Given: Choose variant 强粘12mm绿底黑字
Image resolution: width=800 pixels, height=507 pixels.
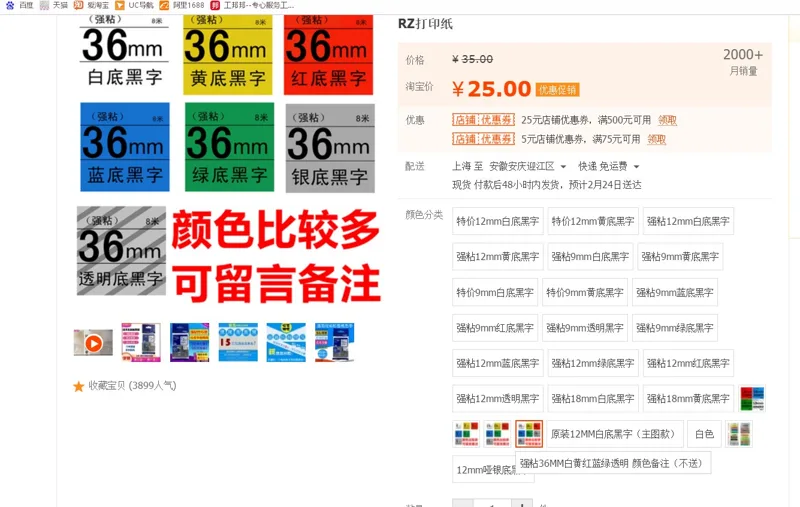Looking at the screenshot, I should click(x=593, y=363).
